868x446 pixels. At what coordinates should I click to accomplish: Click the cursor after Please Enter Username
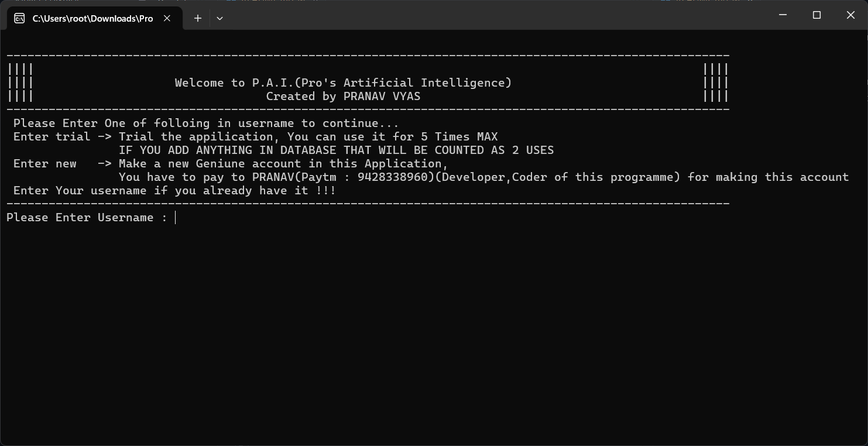176,218
